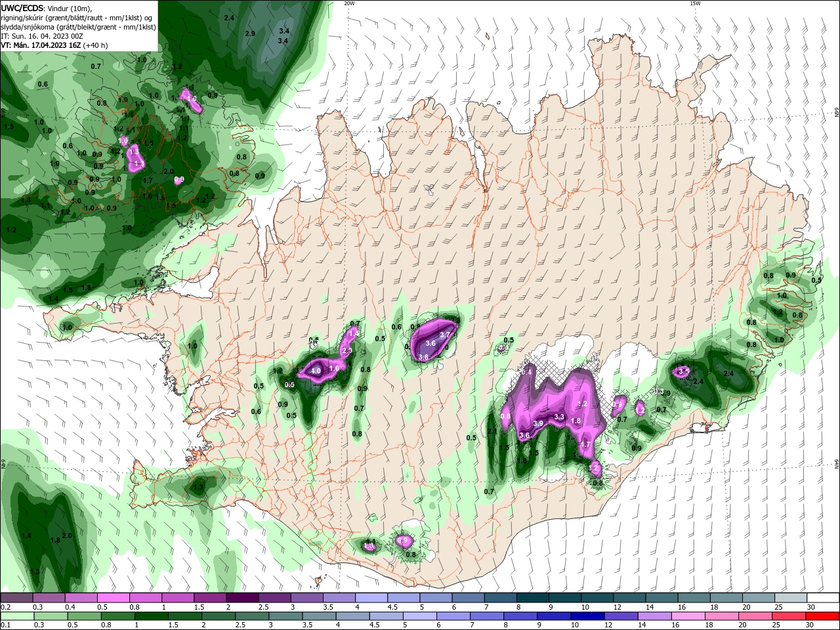Pick the 16–18 light pink rain swatch
This screenshot has height=630, width=840.
coord(689,616)
